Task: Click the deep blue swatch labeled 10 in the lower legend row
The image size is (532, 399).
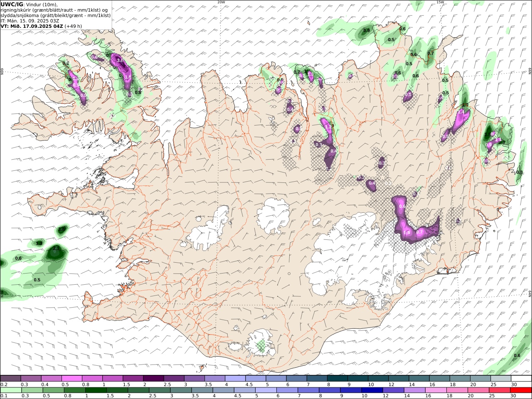Action: point(372,390)
